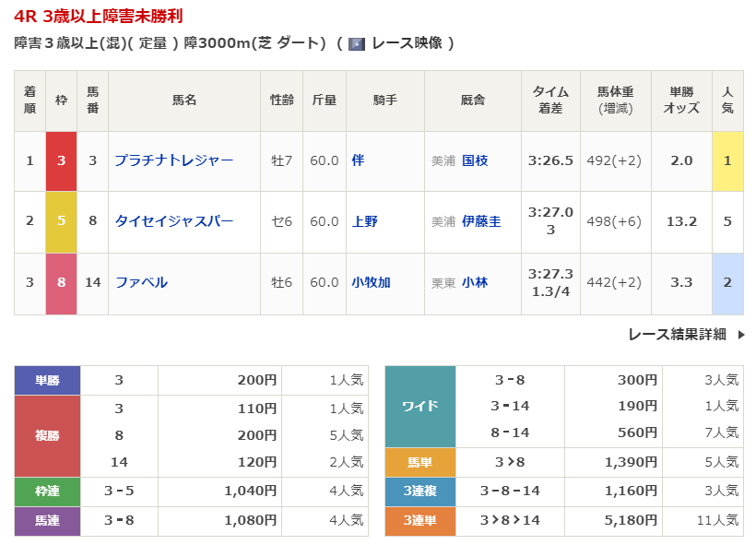Open trainer 国枝 page
This screenshot has height=545, width=756.
(475, 160)
